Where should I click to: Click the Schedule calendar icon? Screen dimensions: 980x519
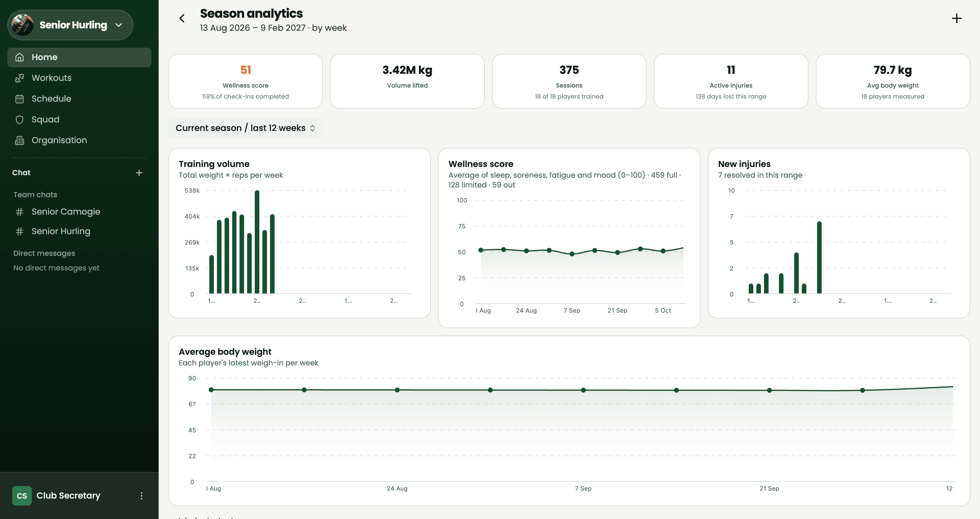click(20, 99)
